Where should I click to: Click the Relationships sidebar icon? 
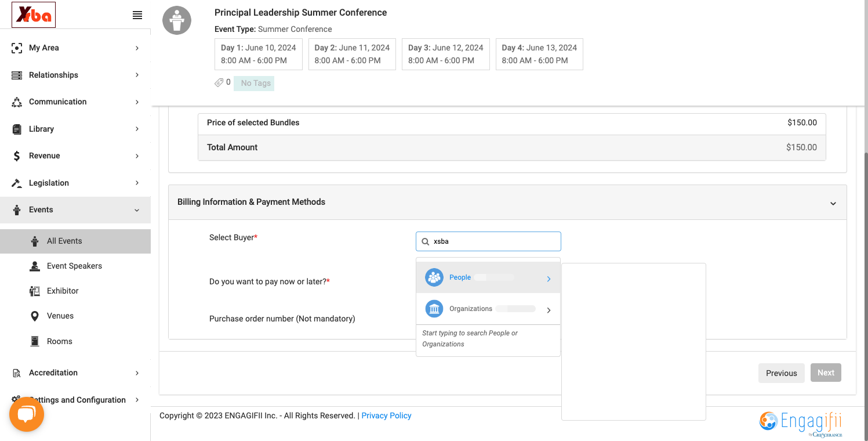tap(17, 75)
